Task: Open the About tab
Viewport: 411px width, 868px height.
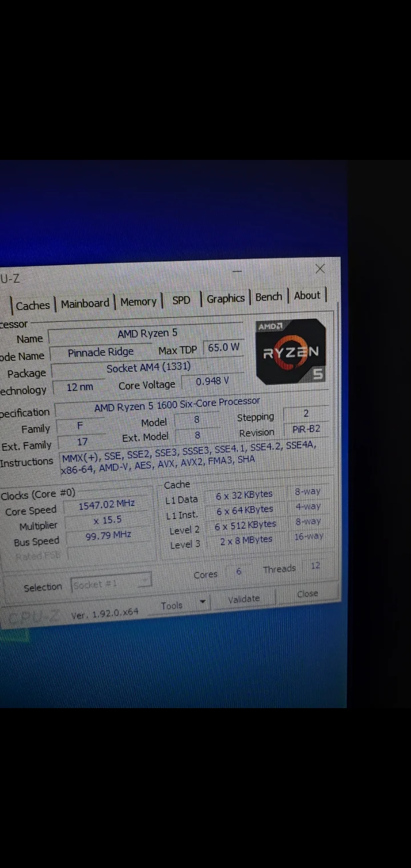Action: (307, 295)
